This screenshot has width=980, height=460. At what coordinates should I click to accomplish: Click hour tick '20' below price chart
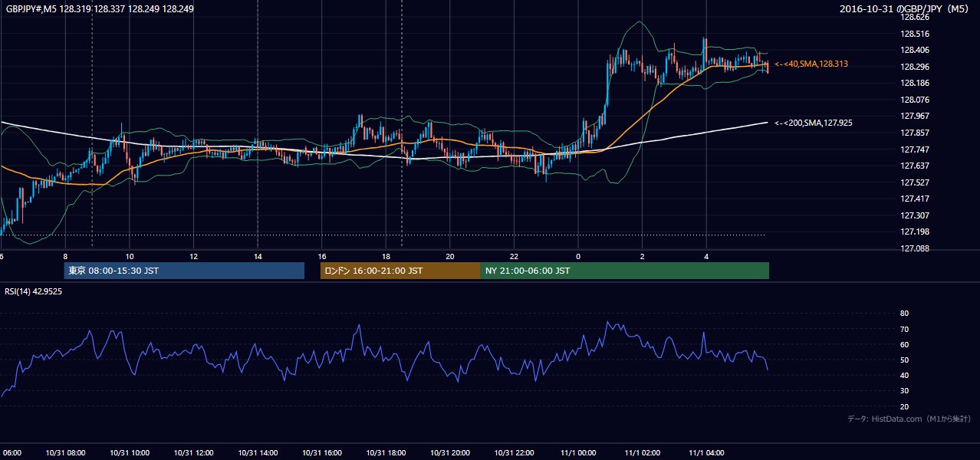[450, 257]
